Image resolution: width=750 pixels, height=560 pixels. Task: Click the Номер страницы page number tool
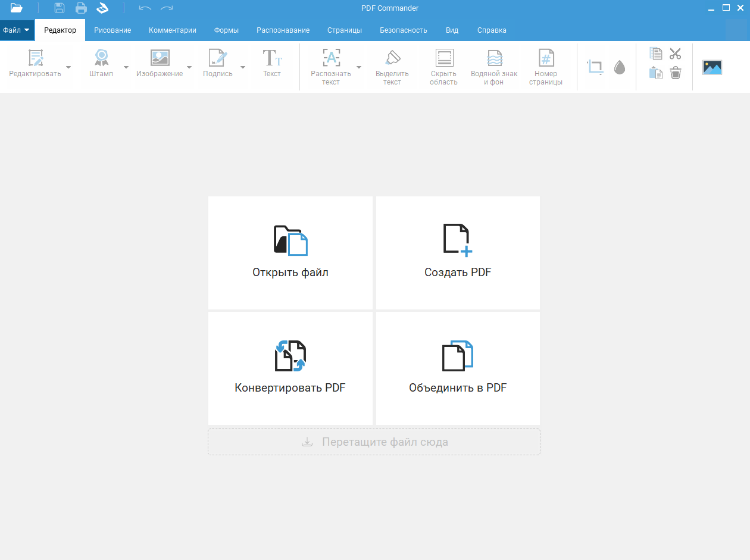pyautogui.click(x=546, y=67)
